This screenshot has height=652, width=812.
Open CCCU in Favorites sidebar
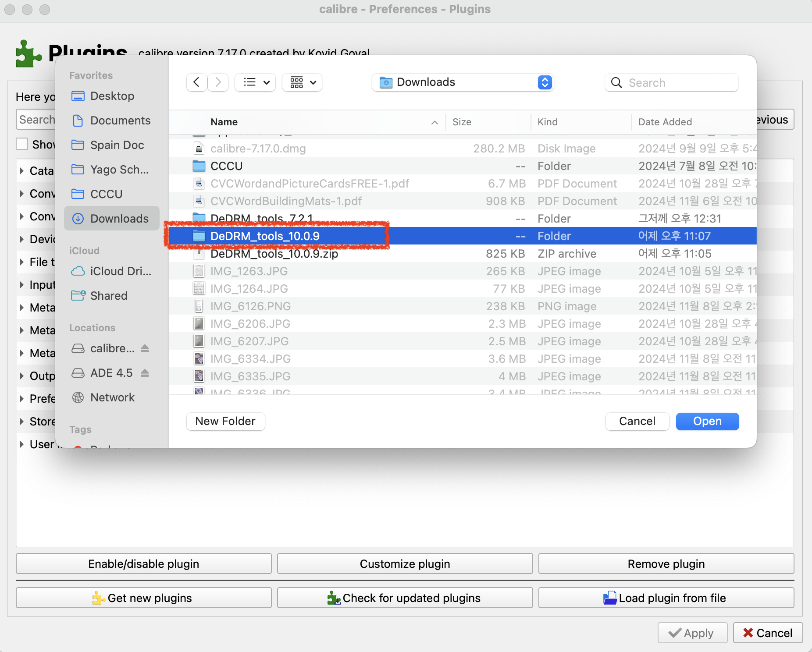tap(111, 194)
